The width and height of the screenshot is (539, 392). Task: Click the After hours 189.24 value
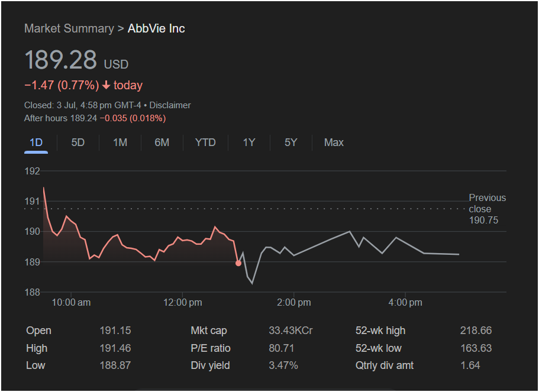pos(60,118)
